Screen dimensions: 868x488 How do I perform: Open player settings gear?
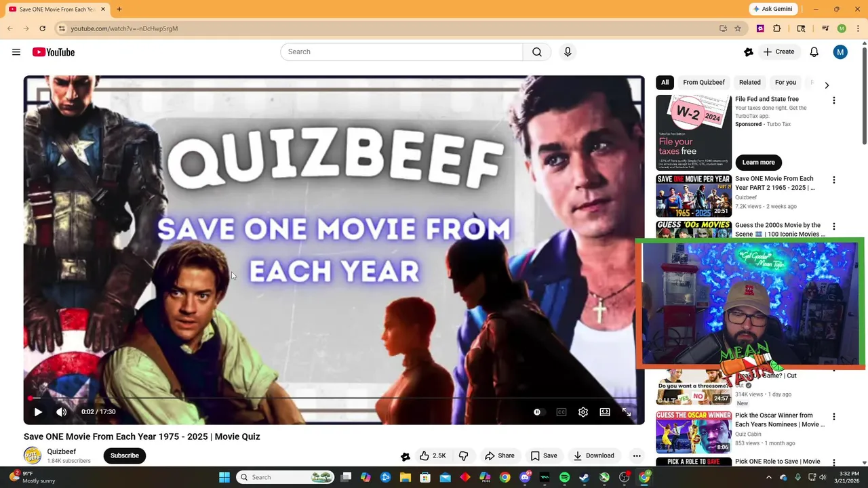(x=583, y=412)
